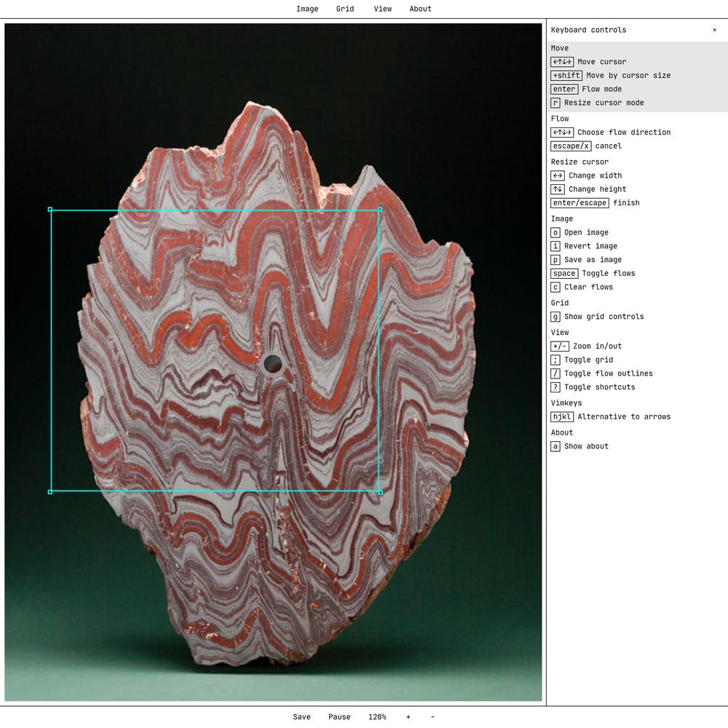This screenshot has height=728, width=728.
Task: Zoom in with the plus button
Action: click(408, 717)
